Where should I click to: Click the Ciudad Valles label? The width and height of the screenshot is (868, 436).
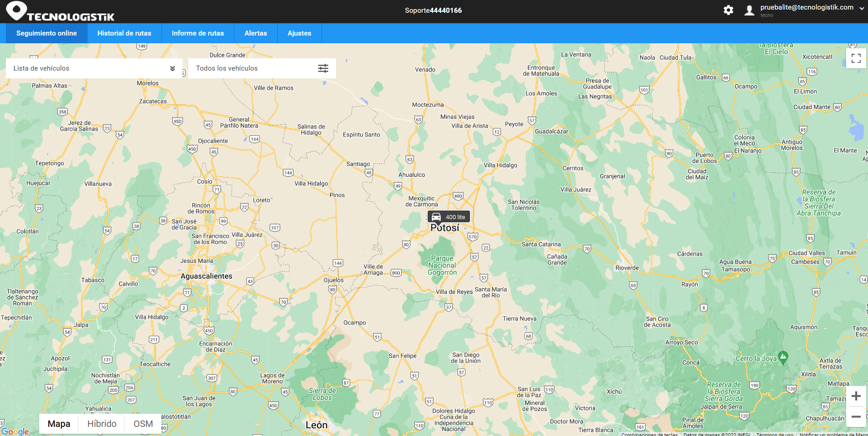point(807,253)
